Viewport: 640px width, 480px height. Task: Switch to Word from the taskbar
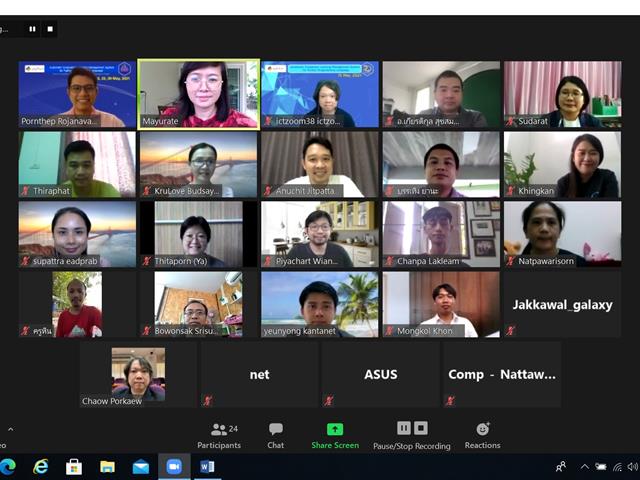[207, 467]
